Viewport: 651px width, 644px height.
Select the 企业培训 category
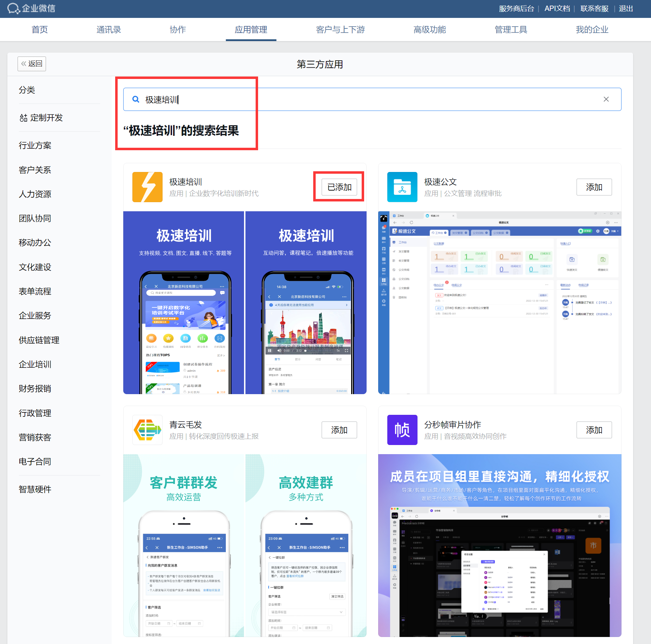pyautogui.click(x=35, y=364)
